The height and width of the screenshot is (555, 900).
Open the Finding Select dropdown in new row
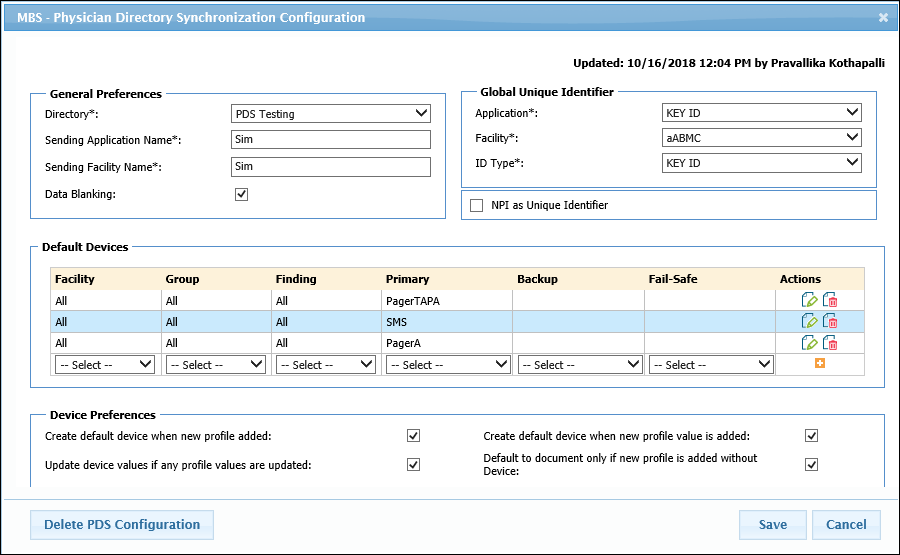325,364
